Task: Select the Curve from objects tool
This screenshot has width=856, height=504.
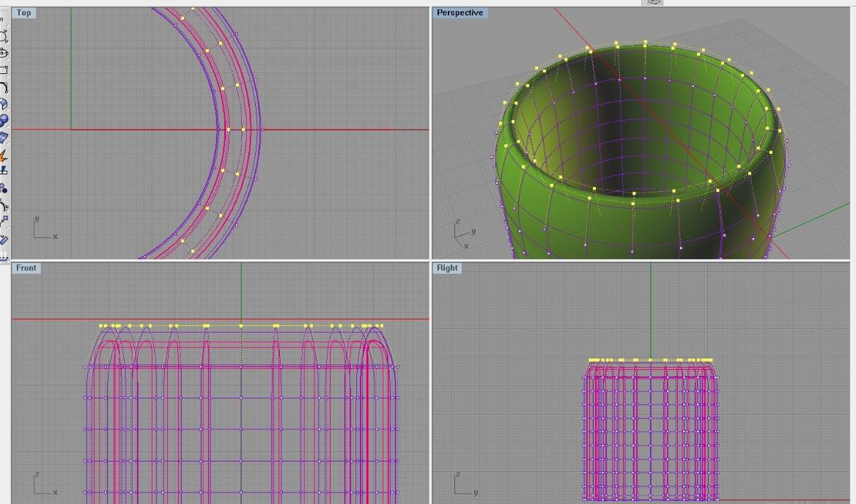Action: pyautogui.click(x=4, y=206)
